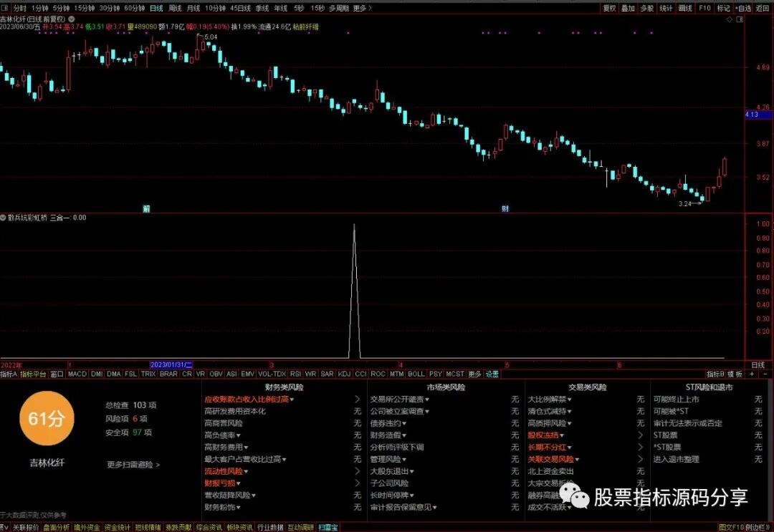774x532 pixels.
Task: Collapse the 散兵坑彩虹桥 indicator via its round icon
Action: click(x=3, y=218)
